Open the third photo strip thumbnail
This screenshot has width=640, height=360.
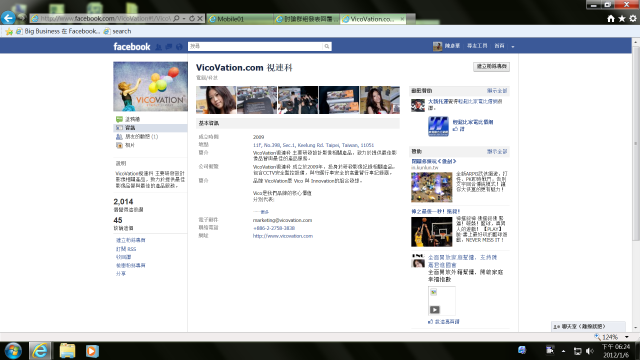[298, 100]
